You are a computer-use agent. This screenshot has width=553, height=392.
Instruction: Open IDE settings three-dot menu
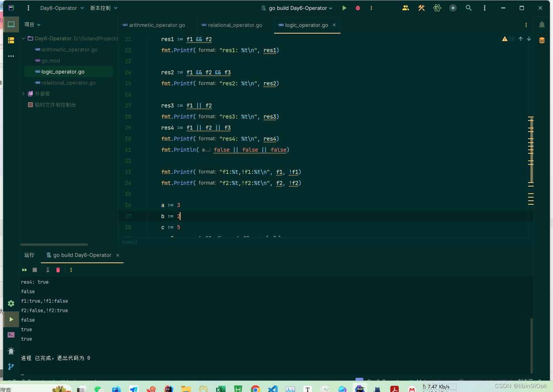point(485,8)
